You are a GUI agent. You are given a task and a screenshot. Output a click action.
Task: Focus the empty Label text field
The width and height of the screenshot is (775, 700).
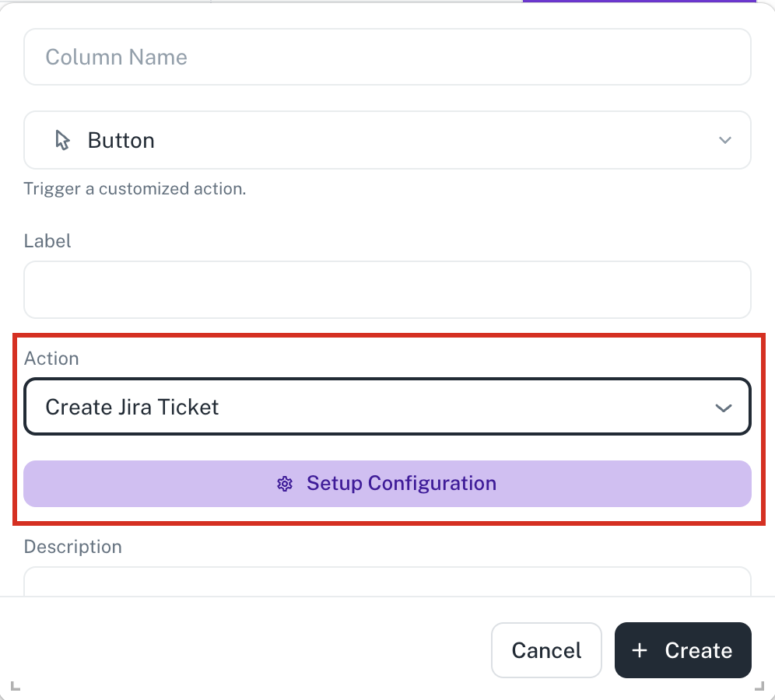pyautogui.click(x=387, y=289)
